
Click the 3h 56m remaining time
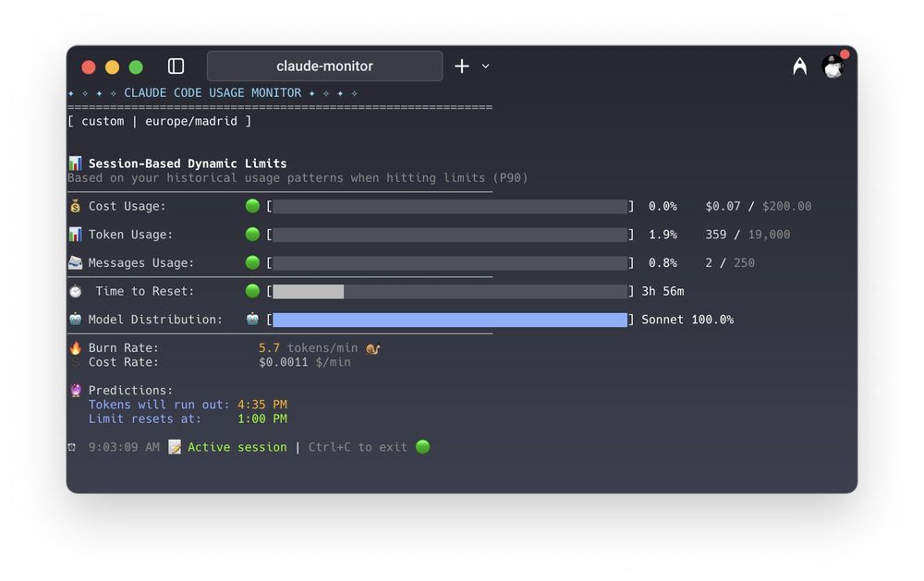tap(663, 291)
